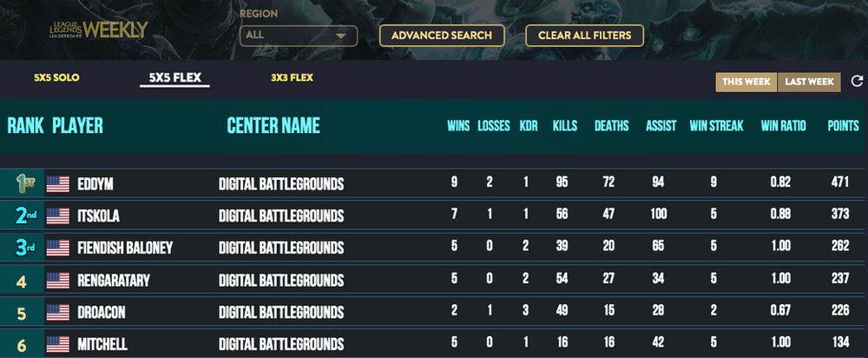Toggle leaderboard to This Week
This screenshot has height=358, width=868.
click(x=746, y=82)
